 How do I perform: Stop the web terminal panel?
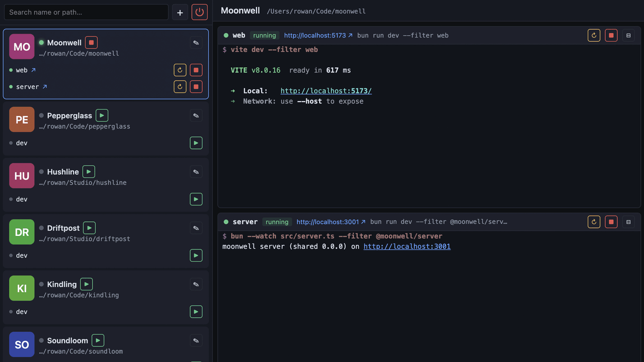611,35
